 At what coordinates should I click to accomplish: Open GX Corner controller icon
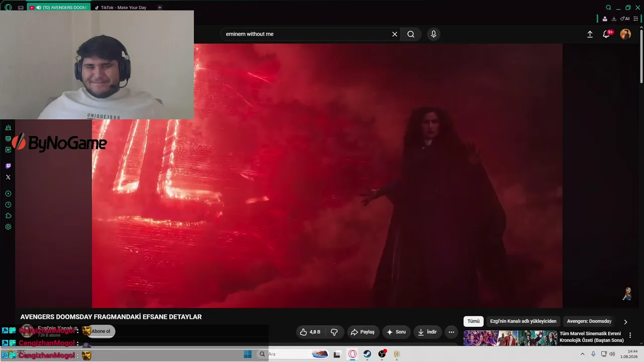click(x=21, y=8)
